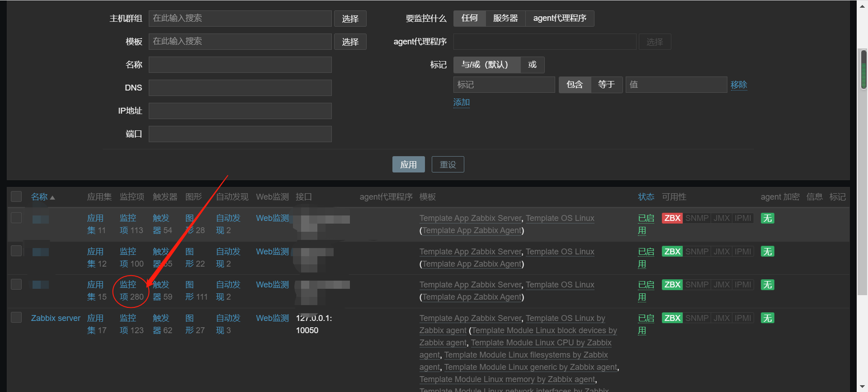Click 添加 link to add tag

pos(462,102)
